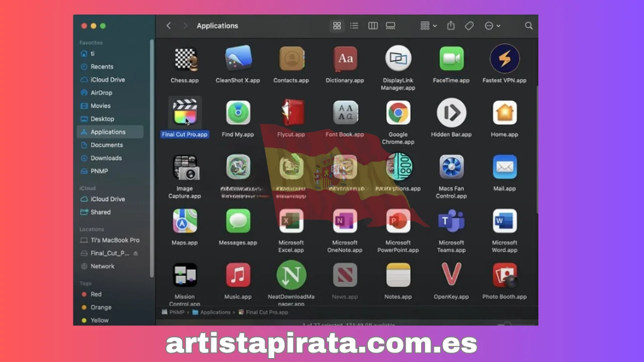Viewport: 644px width, 362px height.
Task: Click Applications in the path bar
Action: [x=211, y=312]
